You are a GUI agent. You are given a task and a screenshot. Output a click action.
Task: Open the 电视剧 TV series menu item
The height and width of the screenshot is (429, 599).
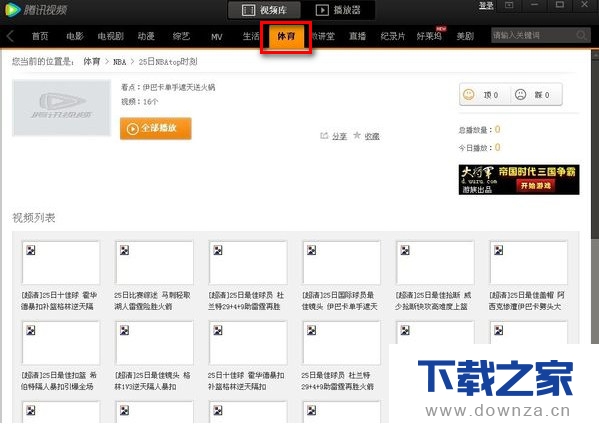[110, 36]
